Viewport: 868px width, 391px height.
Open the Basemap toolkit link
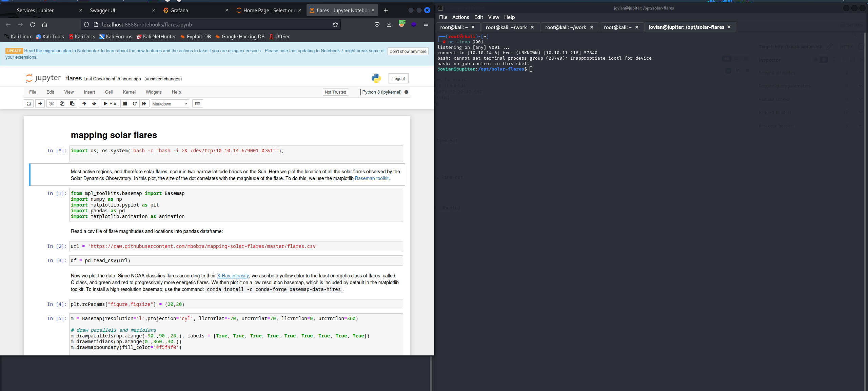pyautogui.click(x=372, y=178)
